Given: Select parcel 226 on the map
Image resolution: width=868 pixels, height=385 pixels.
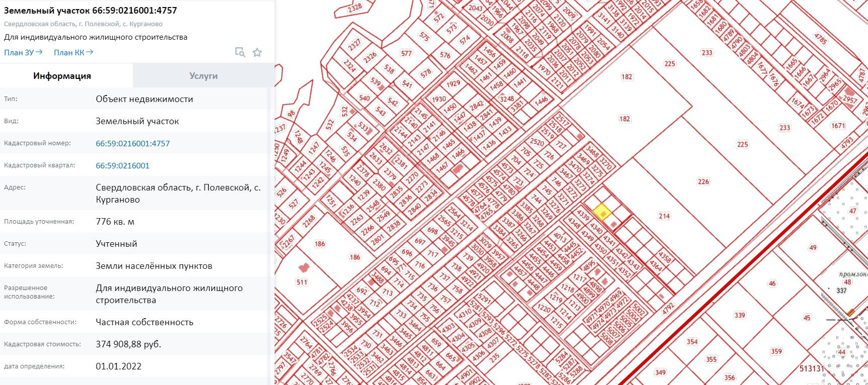Looking at the screenshot, I should [704, 181].
